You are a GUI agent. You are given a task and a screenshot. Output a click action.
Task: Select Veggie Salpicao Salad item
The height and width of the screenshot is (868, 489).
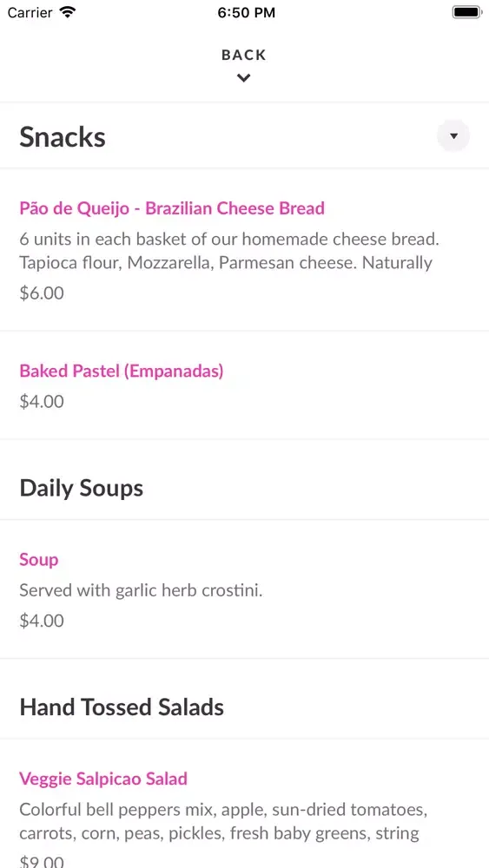click(x=103, y=779)
